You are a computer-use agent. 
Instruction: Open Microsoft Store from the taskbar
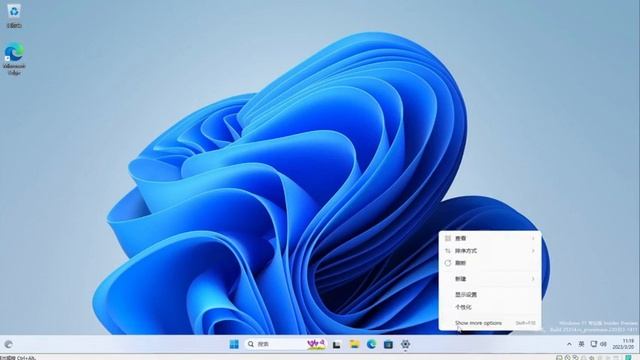pos(388,344)
